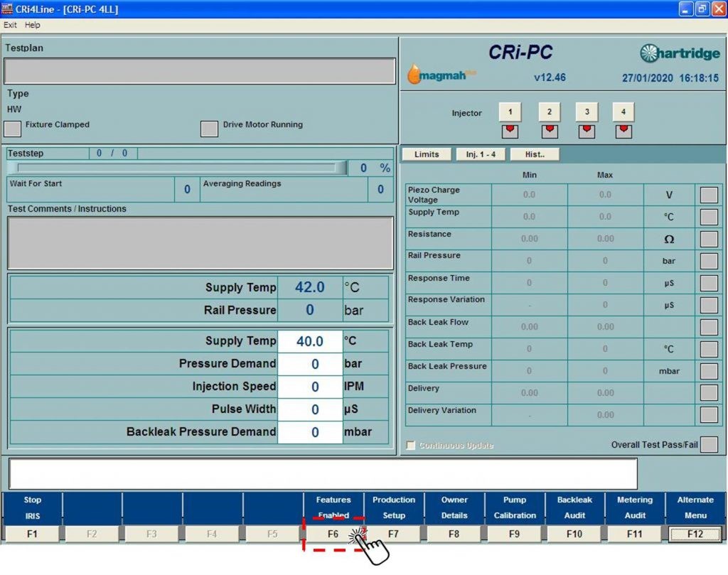Click F7 Production Setup button
The image size is (728, 575).
click(393, 534)
